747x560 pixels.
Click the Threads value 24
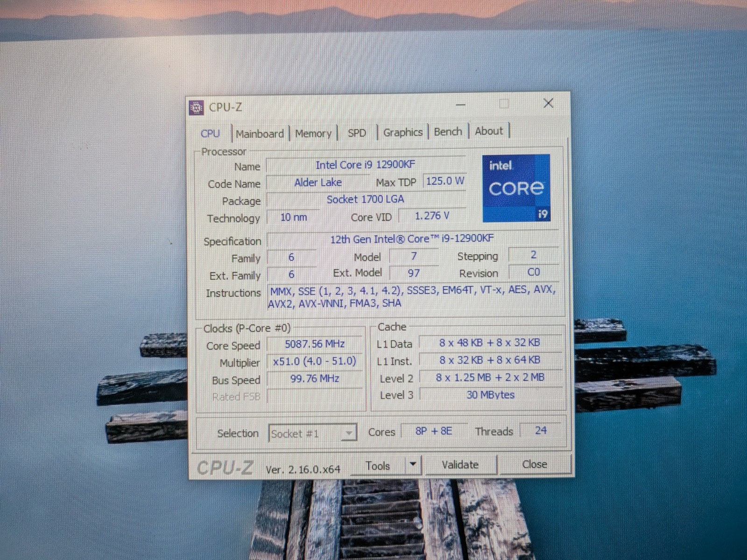coord(540,430)
